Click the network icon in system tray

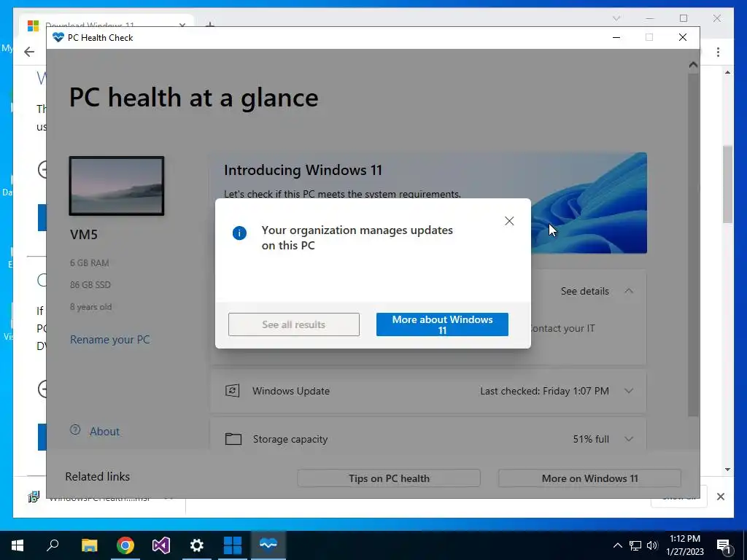point(635,545)
